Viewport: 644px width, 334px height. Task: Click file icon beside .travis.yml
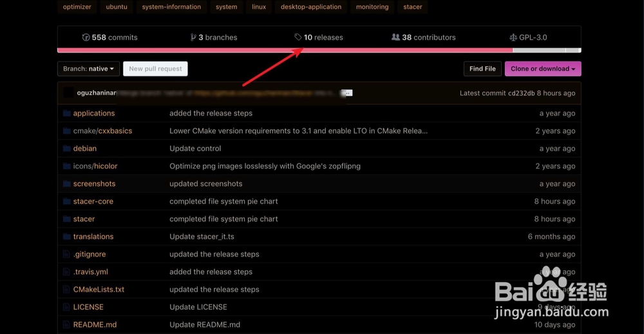coord(66,272)
